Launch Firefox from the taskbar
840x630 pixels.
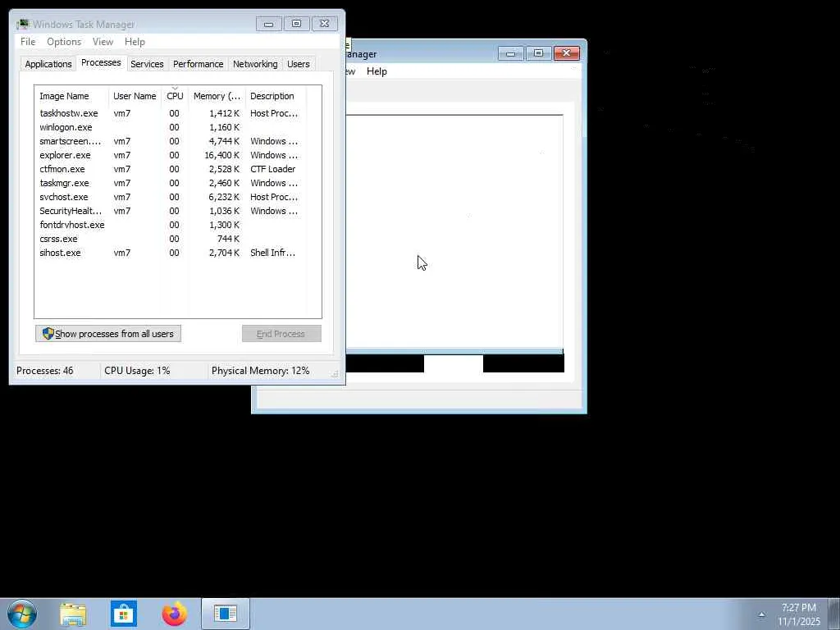click(175, 614)
